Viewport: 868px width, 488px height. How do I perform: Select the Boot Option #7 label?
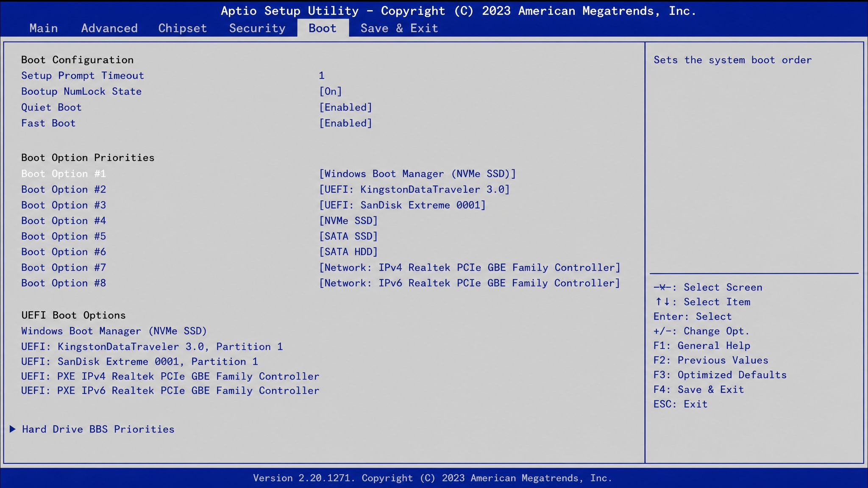64,268
